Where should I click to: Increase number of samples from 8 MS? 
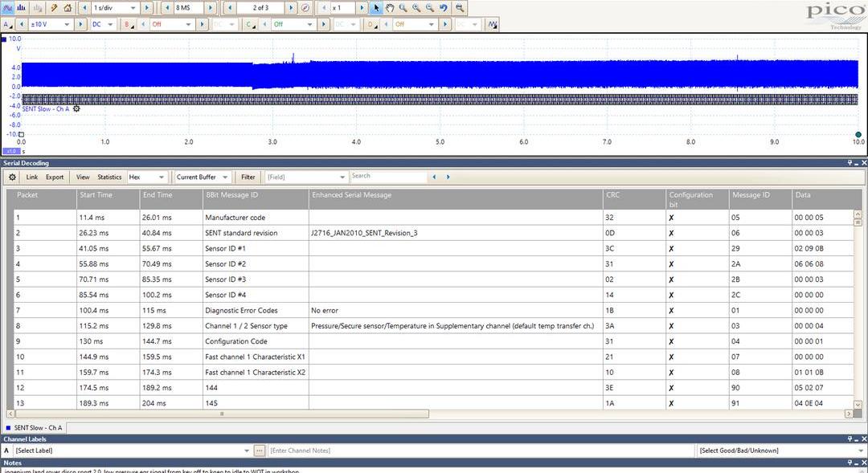tap(211, 8)
